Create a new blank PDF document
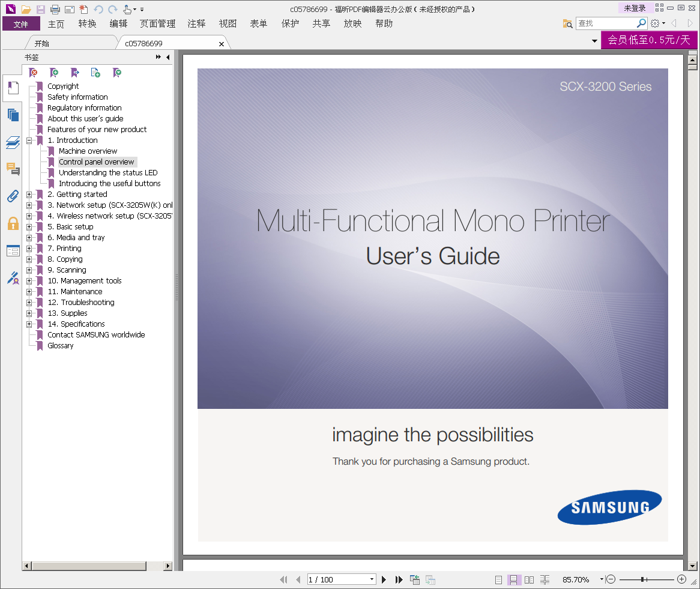700x589 pixels. pyautogui.click(x=83, y=9)
